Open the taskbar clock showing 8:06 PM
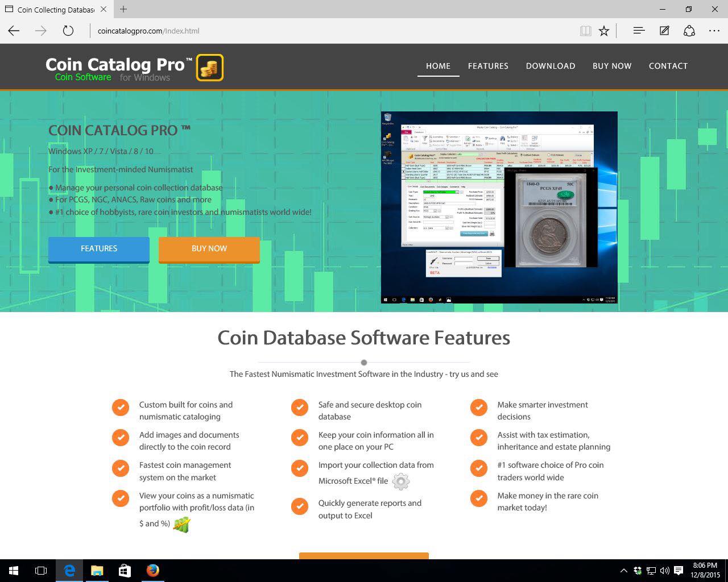 pyautogui.click(x=705, y=571)
